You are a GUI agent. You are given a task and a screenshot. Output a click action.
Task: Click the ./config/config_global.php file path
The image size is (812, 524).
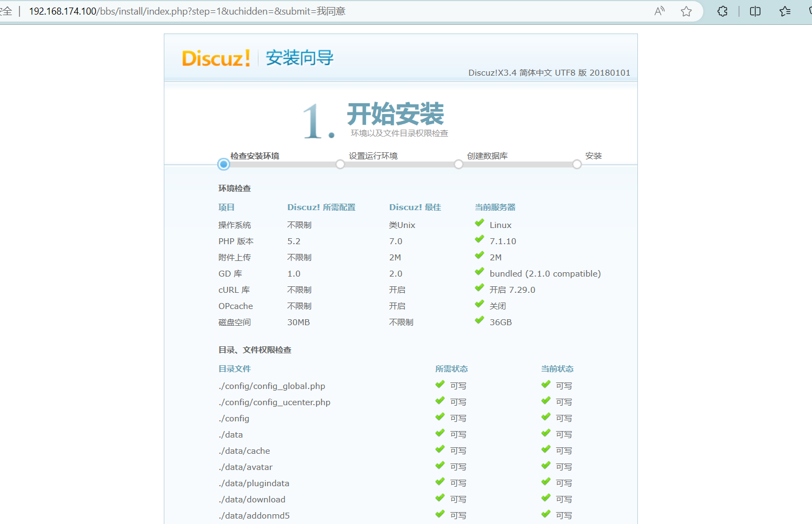coord(272,386)
